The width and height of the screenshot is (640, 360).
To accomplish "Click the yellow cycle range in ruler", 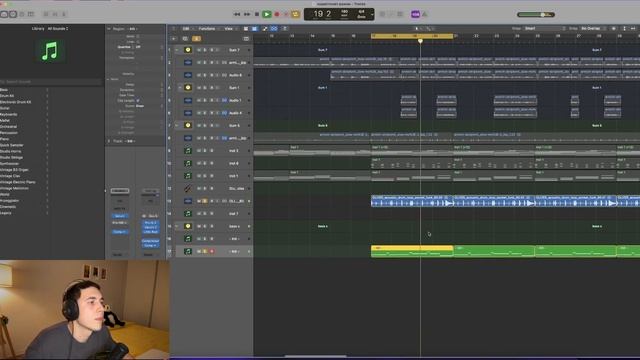I will coord(412,36).
